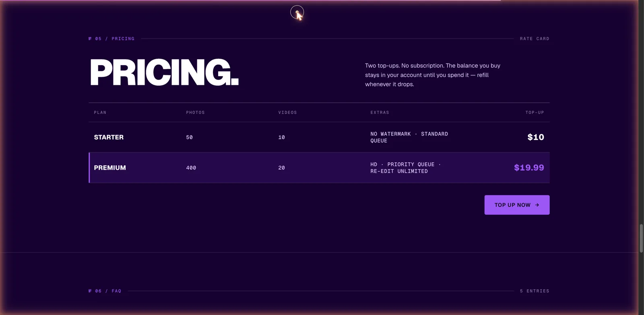The height and width of the screenshot is (315, 644).
Task: Click the Top Up Now button
Action: [x=517, y=205]
